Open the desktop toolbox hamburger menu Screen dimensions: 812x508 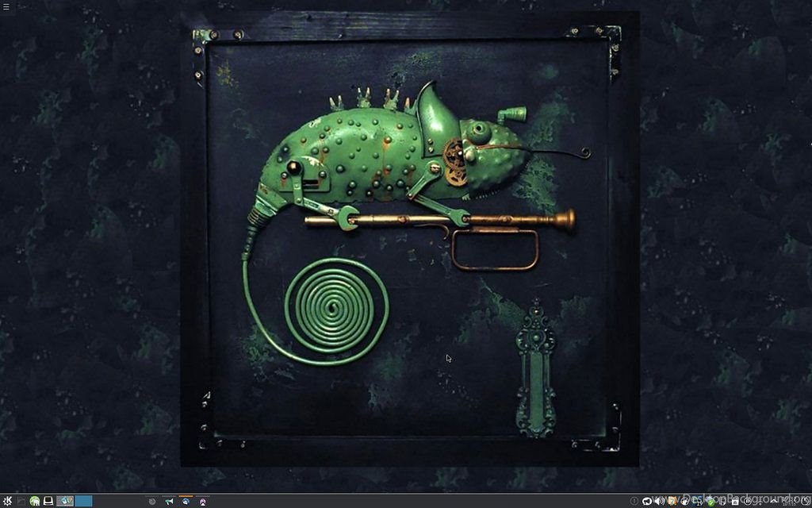[x=6, y=6]
